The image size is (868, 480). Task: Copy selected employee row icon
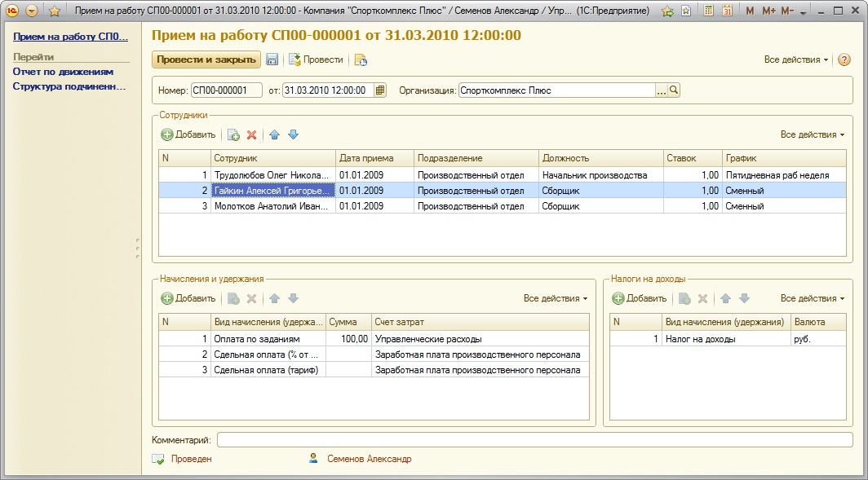(x=233, y=134)
